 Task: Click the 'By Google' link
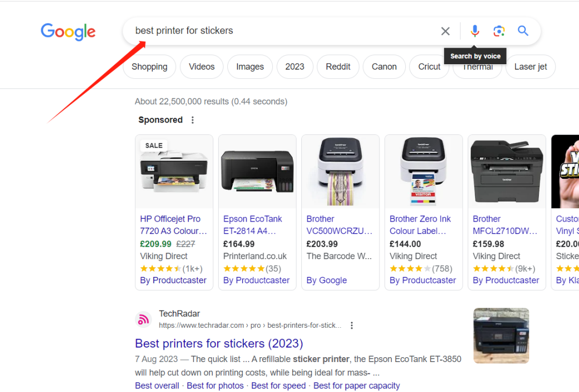[327, 280]
